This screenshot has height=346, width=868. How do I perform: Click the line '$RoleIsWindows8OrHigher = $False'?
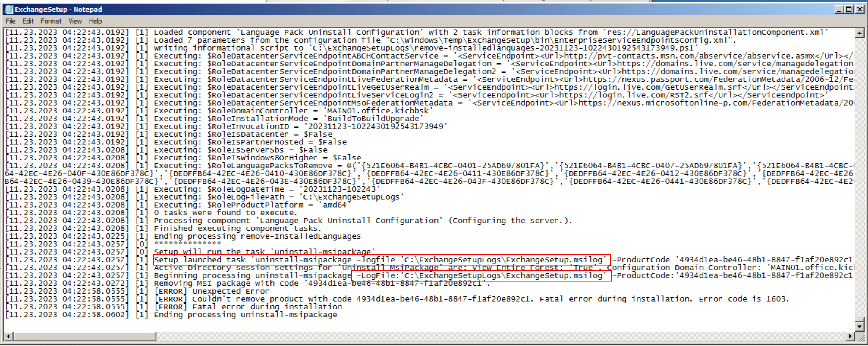pyautogui.click(x=183, y=157)
